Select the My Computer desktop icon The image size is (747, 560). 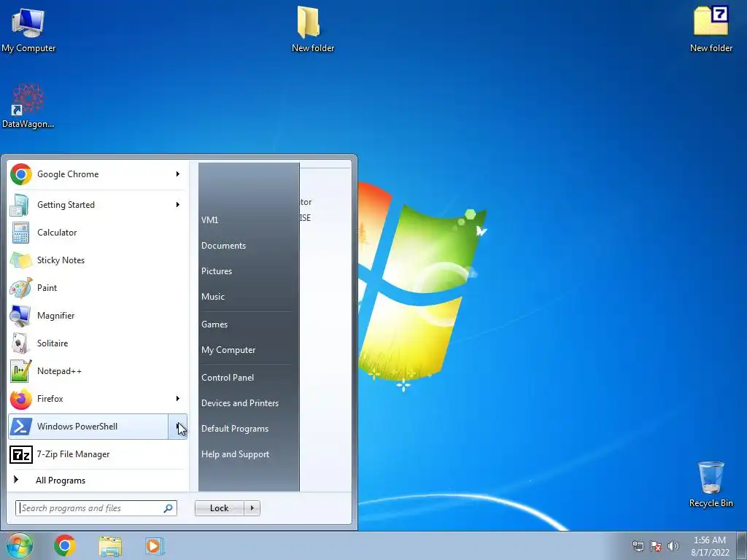pos(28,29)
